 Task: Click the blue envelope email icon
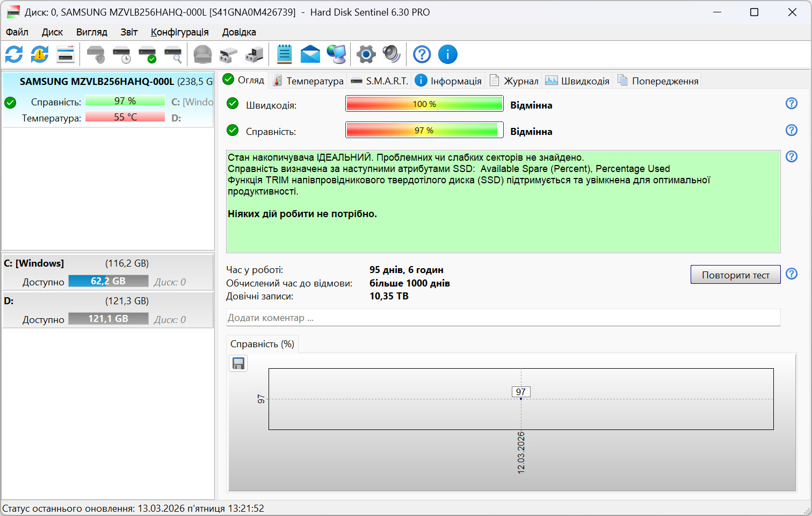pos(310,54)
